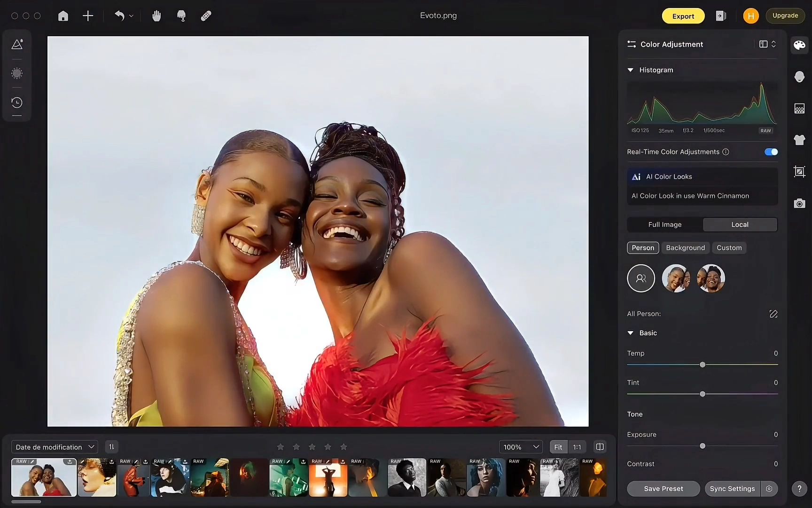The height and width of the screenshot is (508, 812).
Task: Click the Save Preset button
Action: 664,489
